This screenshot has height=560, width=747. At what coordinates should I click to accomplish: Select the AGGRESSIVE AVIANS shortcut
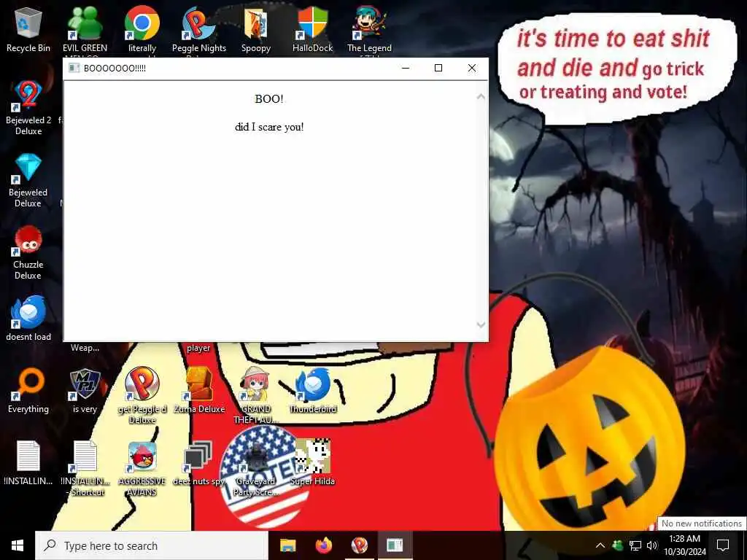pyautogui.click(x=142, y=469)
